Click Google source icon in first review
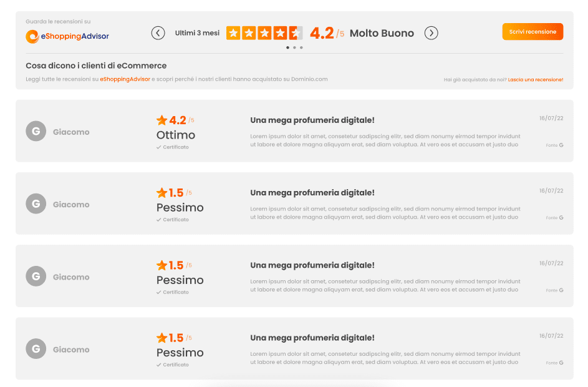Screen dimensions: 588x387 [561, 145]
